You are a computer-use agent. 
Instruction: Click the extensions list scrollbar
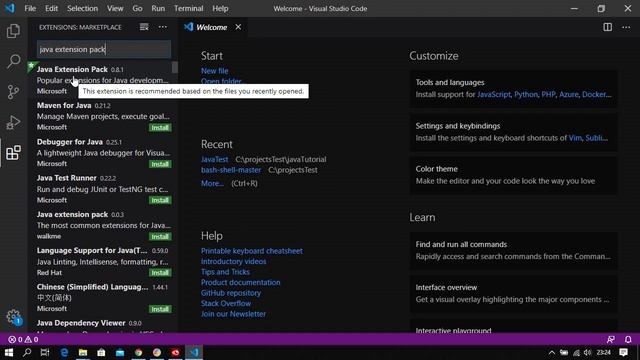(x=175, y=67)
